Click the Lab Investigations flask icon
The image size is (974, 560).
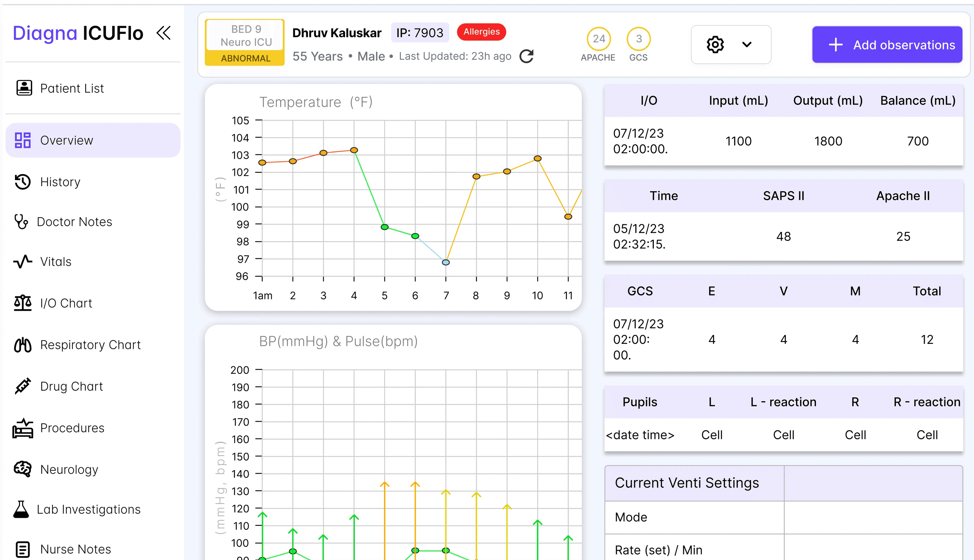click(x=21, y=510)
